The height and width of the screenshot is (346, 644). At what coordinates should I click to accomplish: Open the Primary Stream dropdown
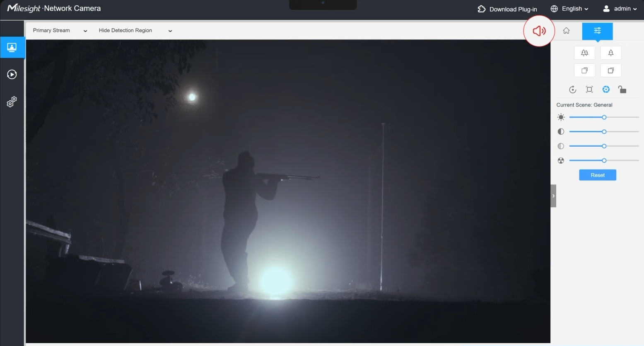(x=60, y=31)
